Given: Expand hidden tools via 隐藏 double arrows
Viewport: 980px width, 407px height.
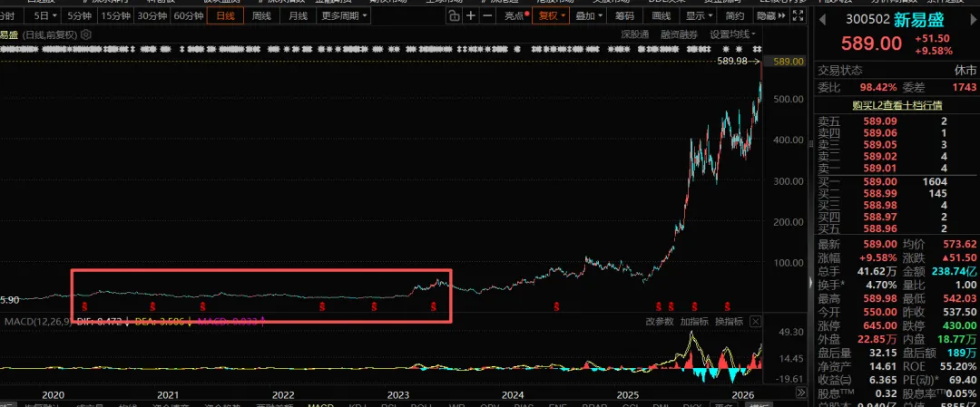Looking at the screenshot, I should click(x=782, y=15).
